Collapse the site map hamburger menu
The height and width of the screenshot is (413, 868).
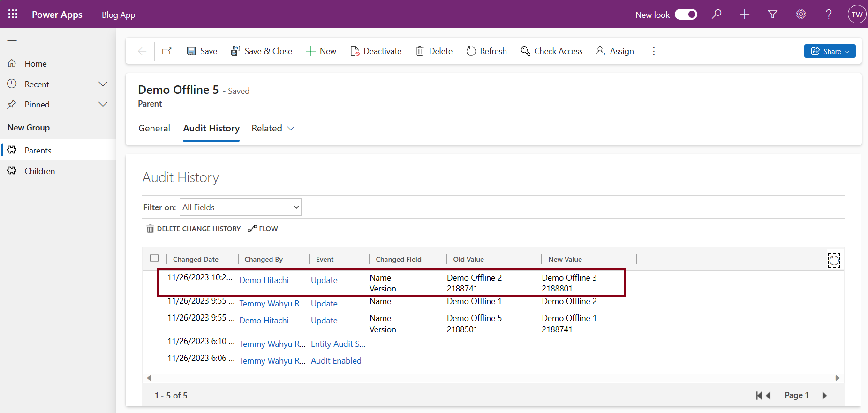tap(12, 40)
